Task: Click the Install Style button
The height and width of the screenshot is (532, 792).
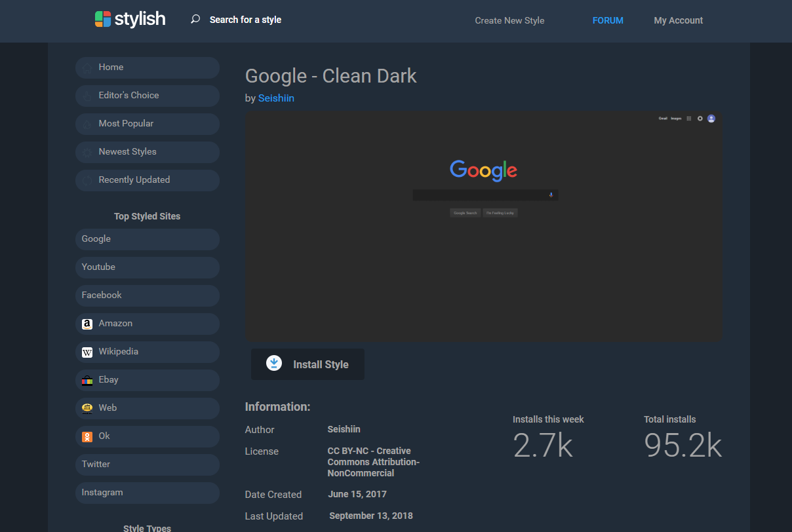Action: [x=307, y=364]
